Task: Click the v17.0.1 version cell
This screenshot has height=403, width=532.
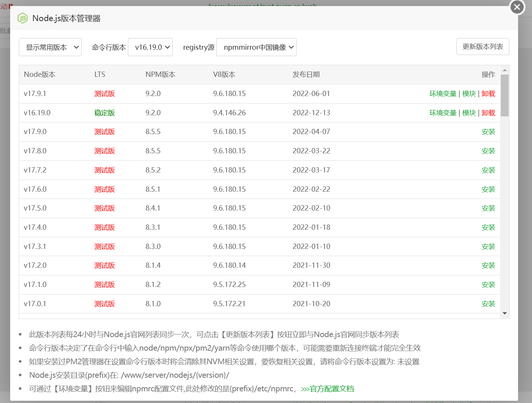Action: tap(35, 304)
